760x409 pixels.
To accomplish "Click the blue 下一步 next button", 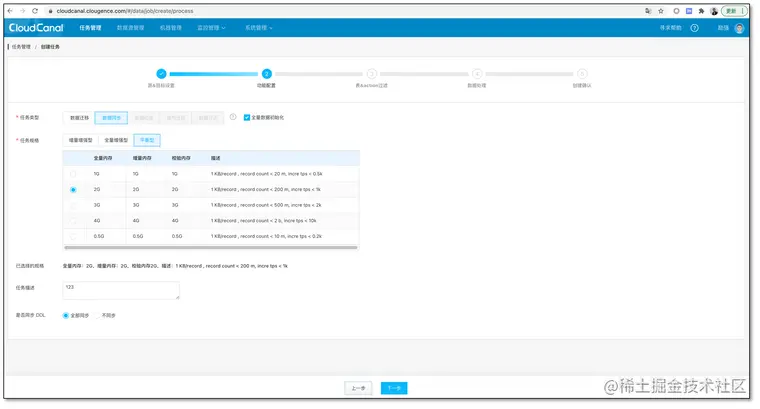I will click(394, 388).
